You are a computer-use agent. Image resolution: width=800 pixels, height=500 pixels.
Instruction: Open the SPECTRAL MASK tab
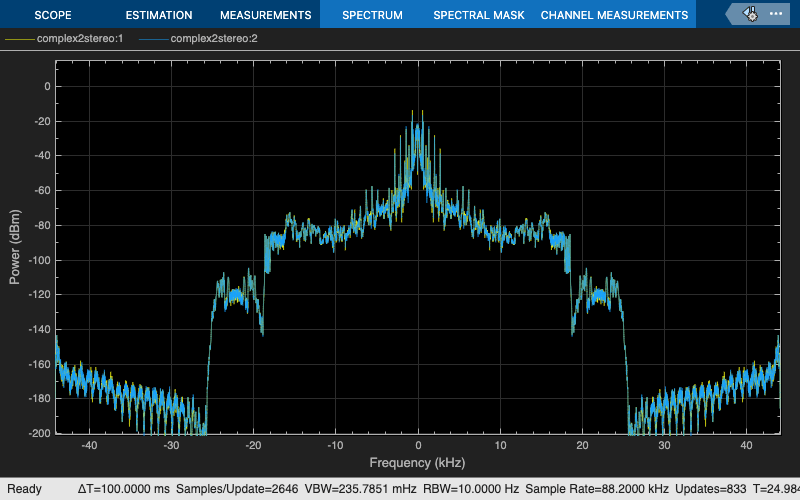pos(479,15)
